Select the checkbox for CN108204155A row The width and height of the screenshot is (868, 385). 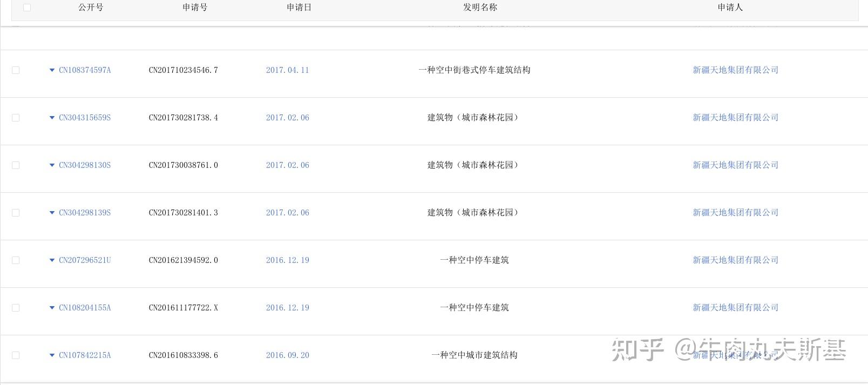tap(16, 308)
